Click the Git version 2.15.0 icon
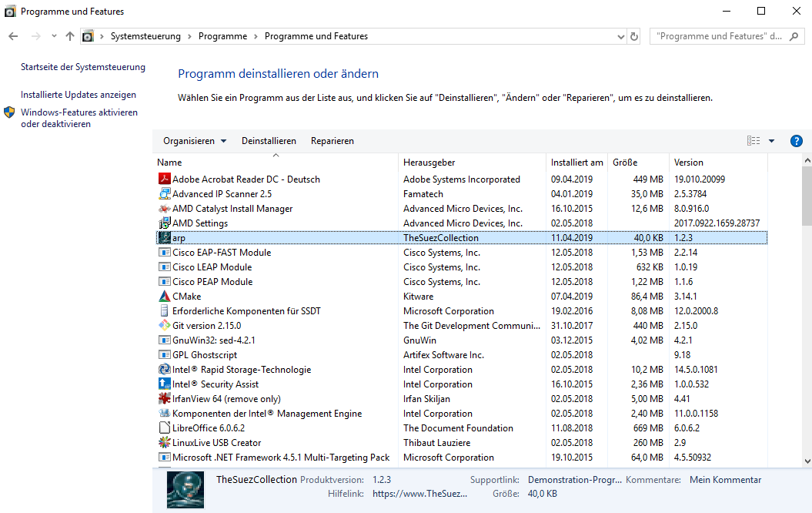Viewport: 812px width, 513px height. click(x=164, y=325)
